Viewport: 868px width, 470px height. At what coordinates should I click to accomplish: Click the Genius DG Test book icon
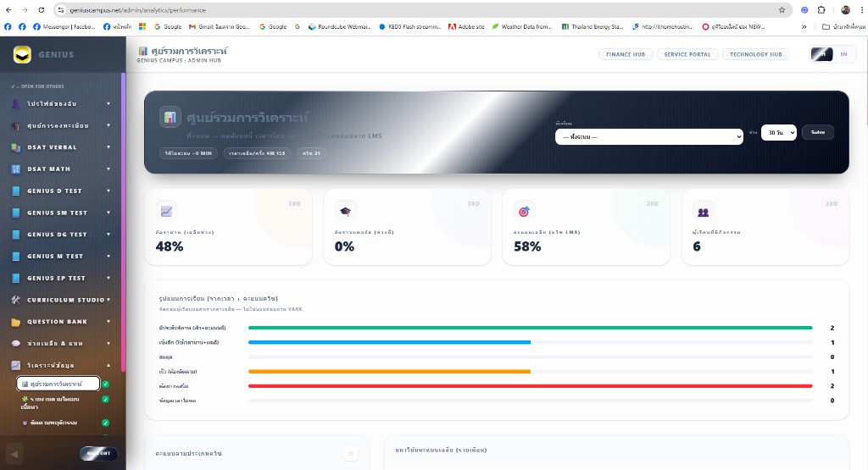click(x=15, y=235)
